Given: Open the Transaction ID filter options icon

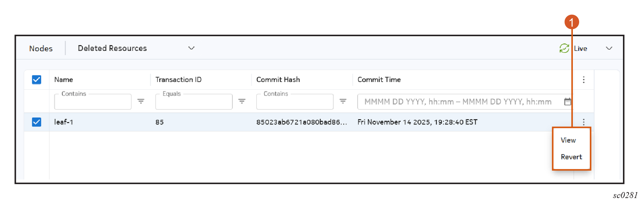Looking at the screenshot, I should click(242, 101).
